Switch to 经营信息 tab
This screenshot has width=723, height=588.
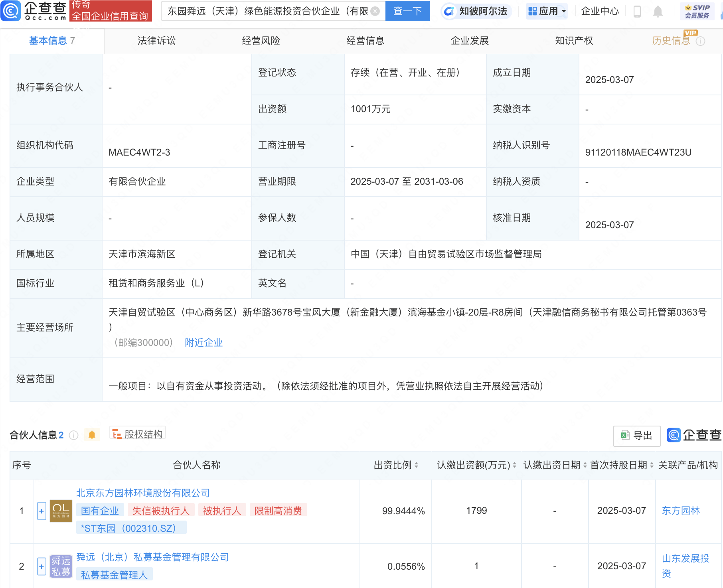365,41
